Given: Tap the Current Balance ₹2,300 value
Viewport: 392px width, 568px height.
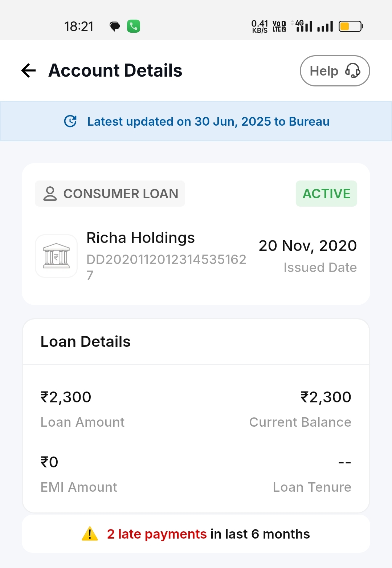Looking at the screenshot, I should tap(326, 397).
